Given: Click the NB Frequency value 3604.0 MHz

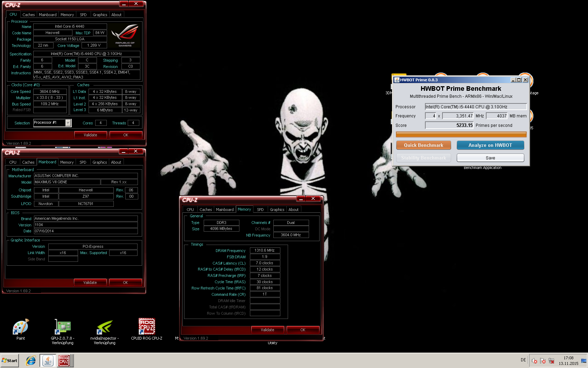Looking at the screenshot, I should pyautogui.click(x=291, y=235).
